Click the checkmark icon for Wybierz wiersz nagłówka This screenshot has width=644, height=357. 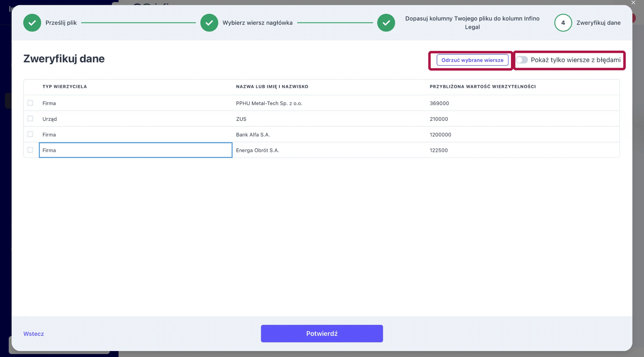(209, 23)
